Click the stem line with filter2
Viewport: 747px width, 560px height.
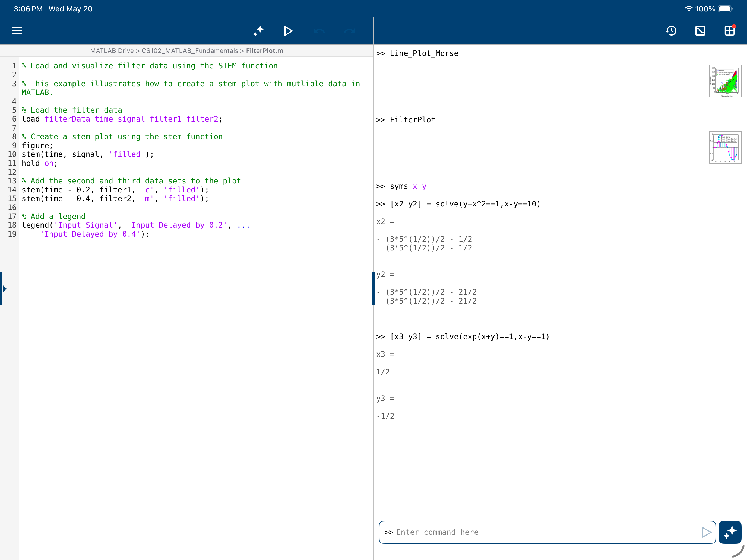click(115, 199)
